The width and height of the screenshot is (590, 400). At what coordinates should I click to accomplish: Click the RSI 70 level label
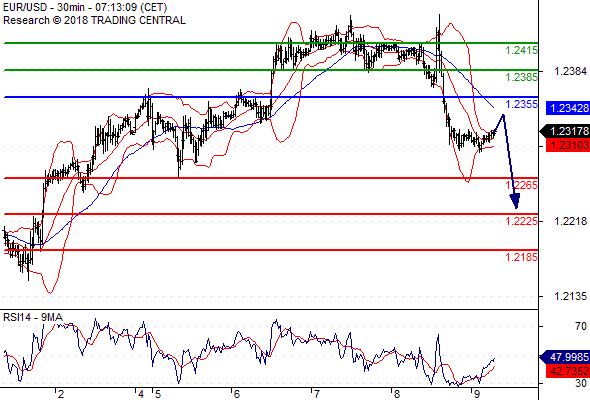coord(581,326)
